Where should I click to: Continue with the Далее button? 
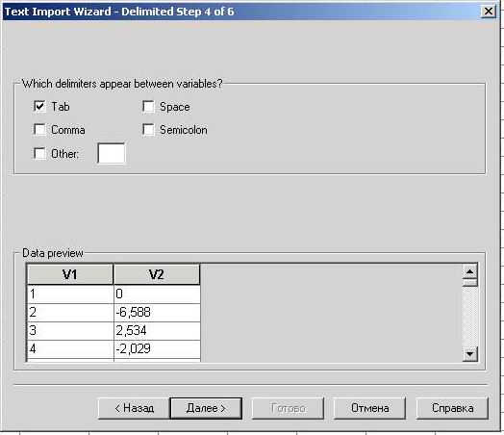206,408
